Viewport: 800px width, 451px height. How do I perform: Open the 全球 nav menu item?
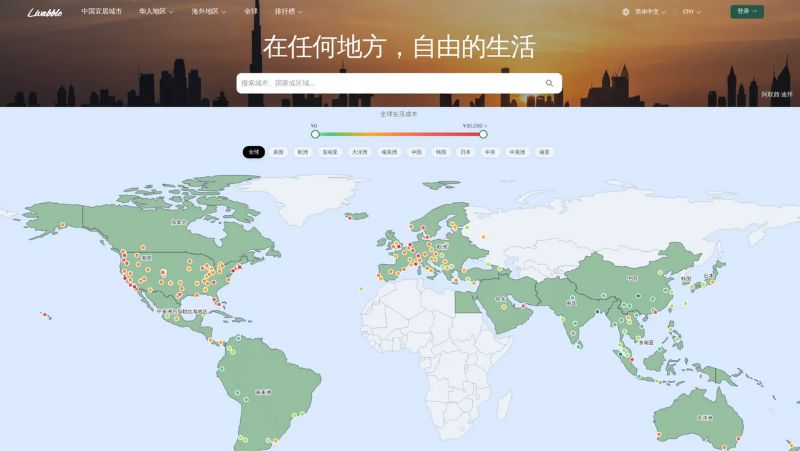click(250, 12)
